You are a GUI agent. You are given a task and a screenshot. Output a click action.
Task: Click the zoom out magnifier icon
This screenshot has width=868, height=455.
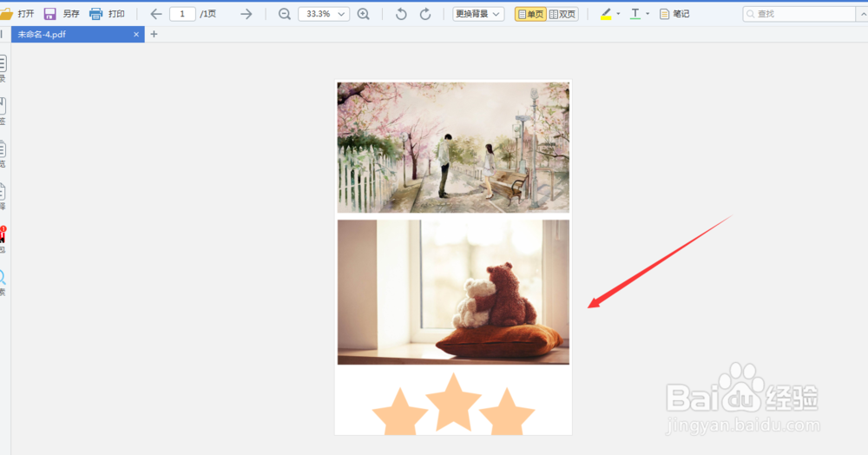click(284, 14)
